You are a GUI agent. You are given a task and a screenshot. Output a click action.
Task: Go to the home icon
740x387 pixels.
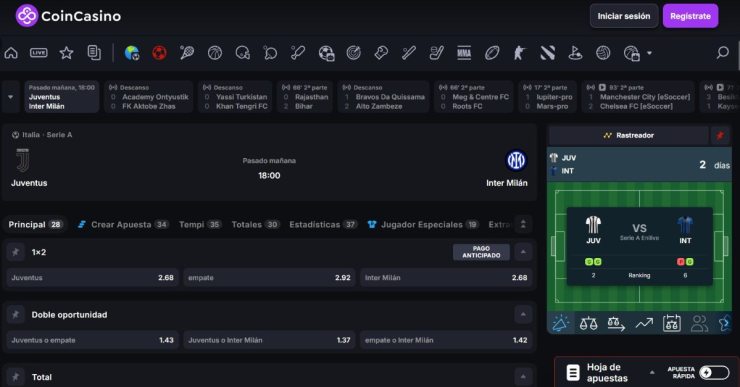click(11, 53)
